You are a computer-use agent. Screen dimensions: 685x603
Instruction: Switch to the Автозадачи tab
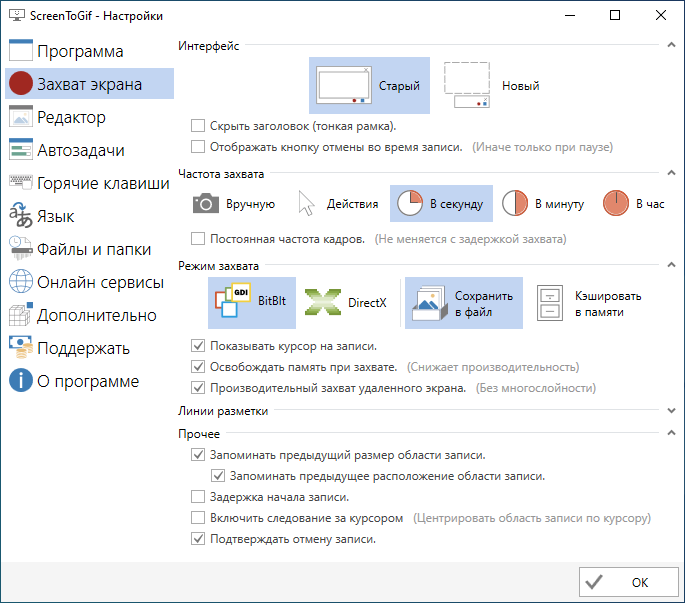pos(90,149)
